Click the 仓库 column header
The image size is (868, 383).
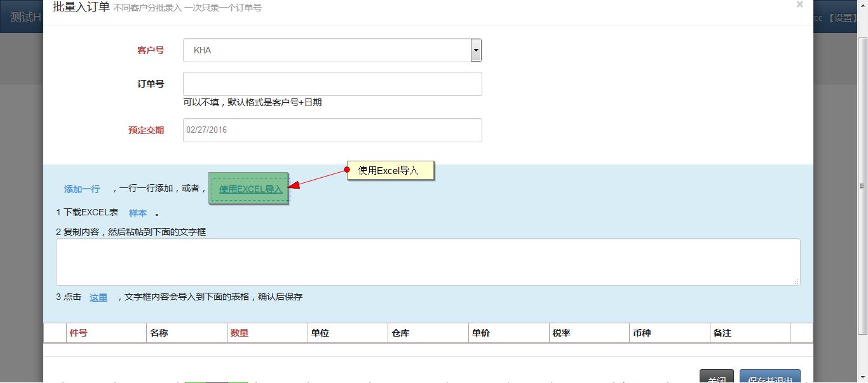pos(400,333)
